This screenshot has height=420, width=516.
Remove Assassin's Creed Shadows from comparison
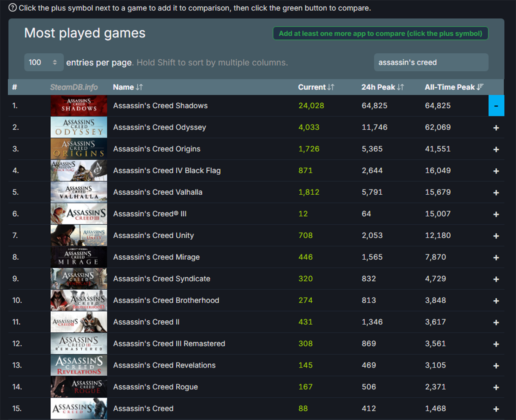[x=496, y=106]
